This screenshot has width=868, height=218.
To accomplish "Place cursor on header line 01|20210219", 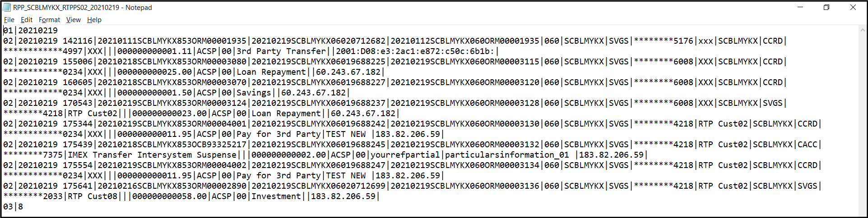I will (x=31, y=31).
